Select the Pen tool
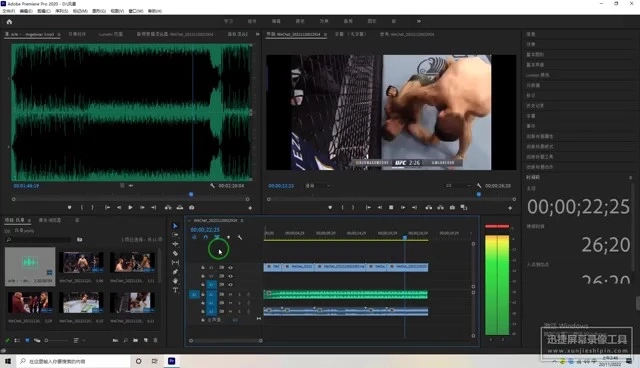The width and height of the screenshot is (640, 368). 176,272
